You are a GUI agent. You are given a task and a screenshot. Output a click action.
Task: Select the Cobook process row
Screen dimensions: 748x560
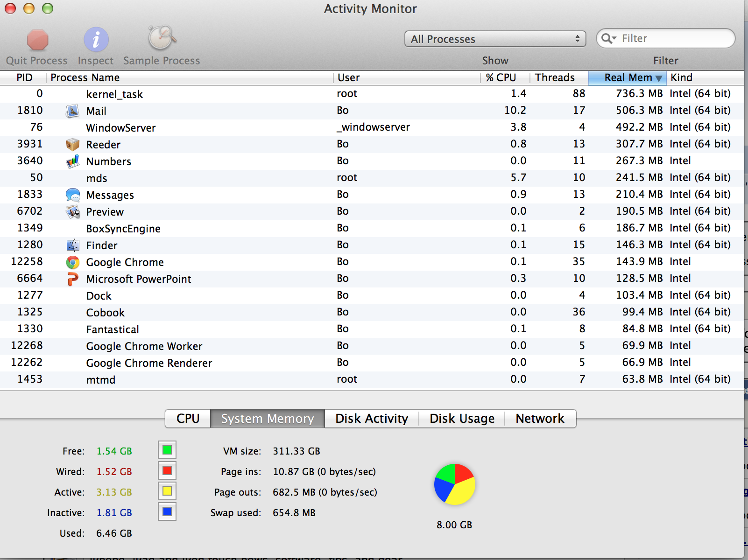click(x=372, y=312)
